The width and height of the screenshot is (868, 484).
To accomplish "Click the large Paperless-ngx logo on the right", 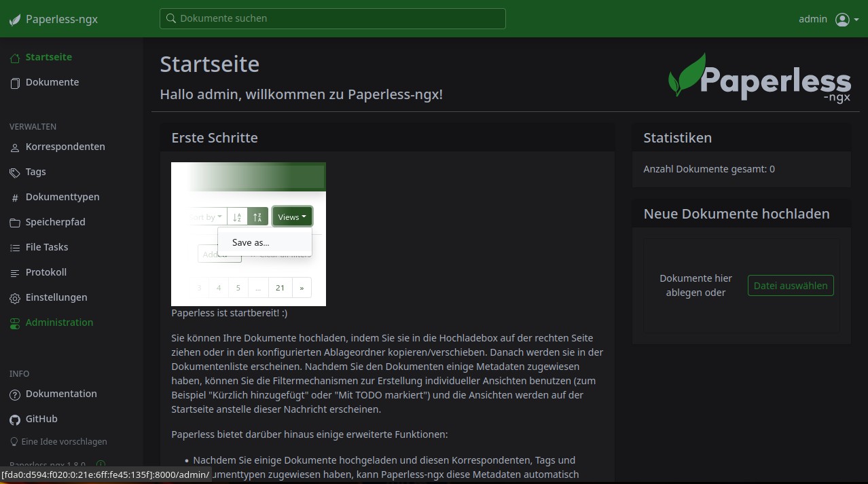I will tap(759, 78).
